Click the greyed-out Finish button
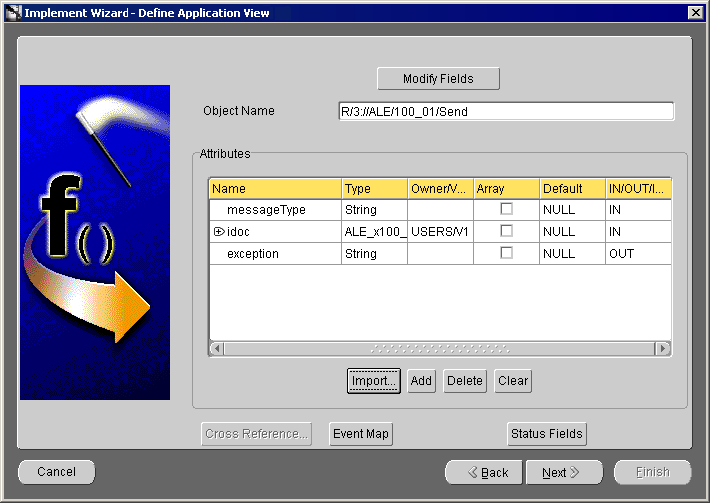Screen dimensions: 710x503 coord(652,473)
